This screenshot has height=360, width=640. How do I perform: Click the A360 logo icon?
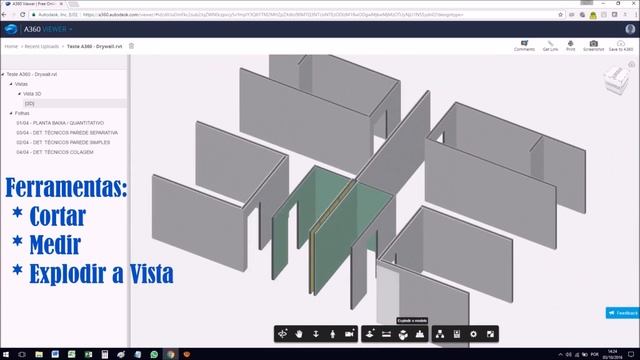pyautogui.click(x=11, y=29)
